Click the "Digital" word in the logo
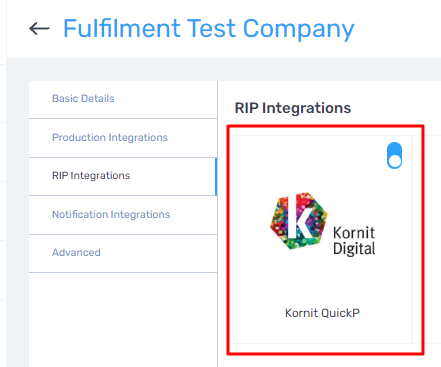The width and height of the screenshot is (441, 367). [354, 249]
